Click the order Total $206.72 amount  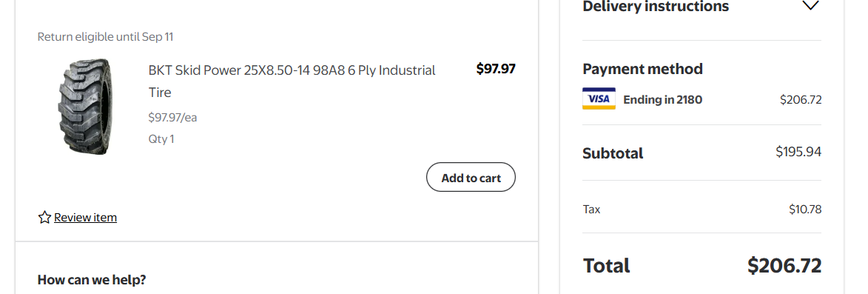(784, 266)
